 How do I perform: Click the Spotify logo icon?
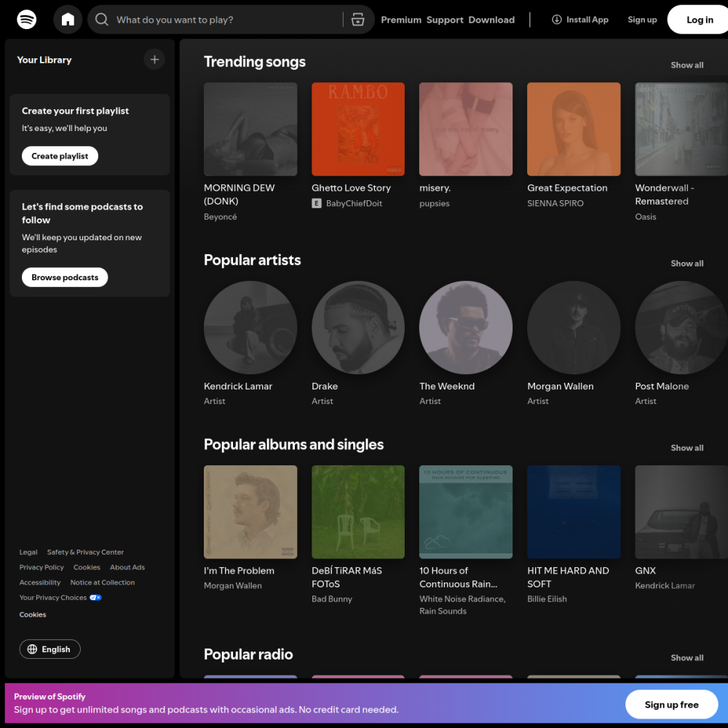click(26, 20)
